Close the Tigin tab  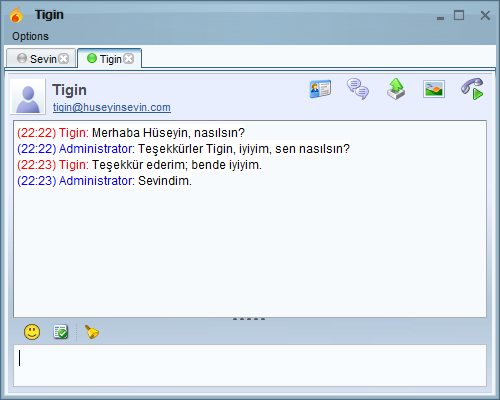(x=129, y=59)
